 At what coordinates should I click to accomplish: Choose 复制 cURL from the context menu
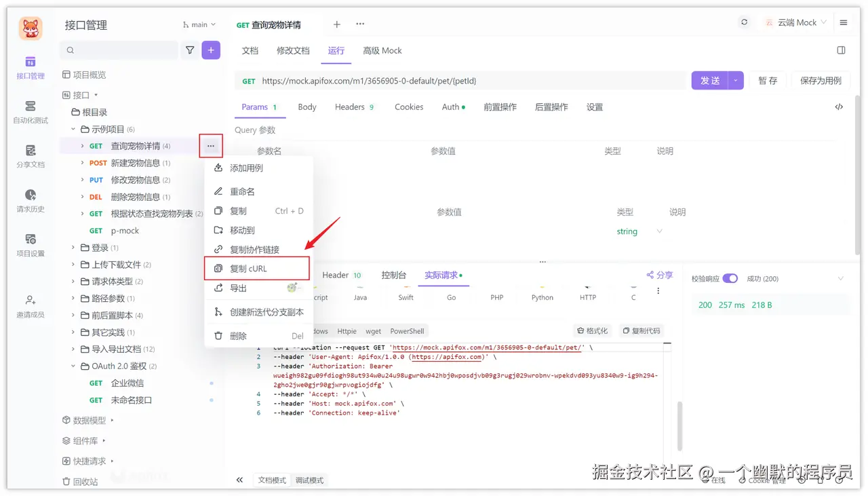257,269
